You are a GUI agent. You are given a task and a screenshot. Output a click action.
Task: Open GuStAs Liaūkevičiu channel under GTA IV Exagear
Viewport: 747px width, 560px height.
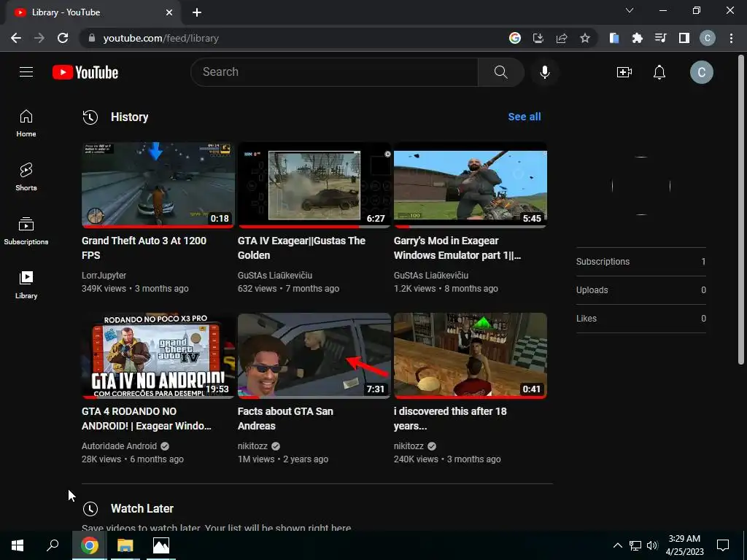[x=275, y=275]
